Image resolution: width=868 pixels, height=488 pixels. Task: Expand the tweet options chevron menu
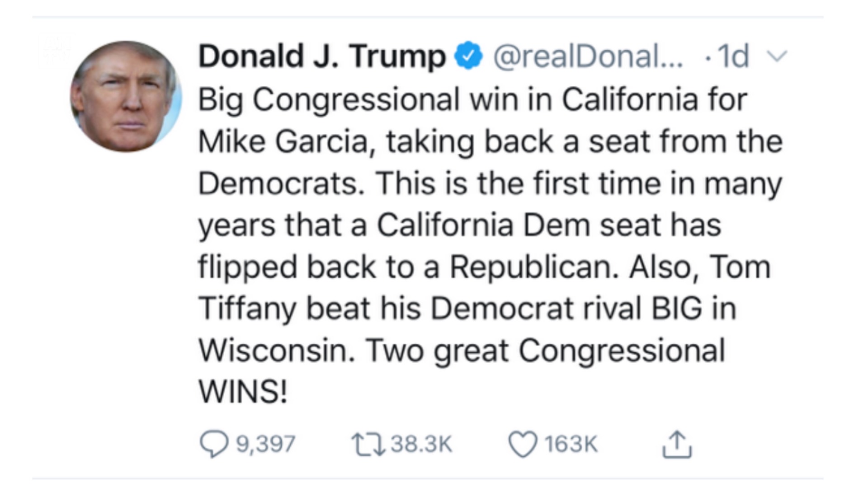[x=778, y=56]
